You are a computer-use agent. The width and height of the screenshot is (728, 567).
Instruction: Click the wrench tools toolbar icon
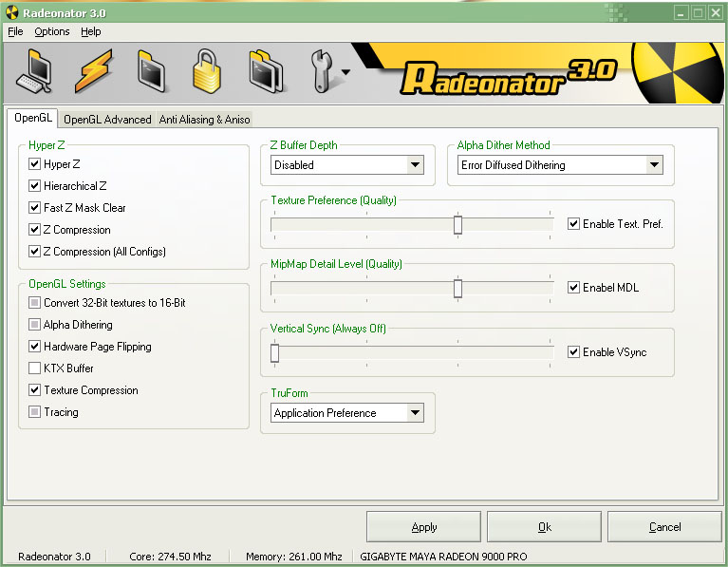point(322,71)
